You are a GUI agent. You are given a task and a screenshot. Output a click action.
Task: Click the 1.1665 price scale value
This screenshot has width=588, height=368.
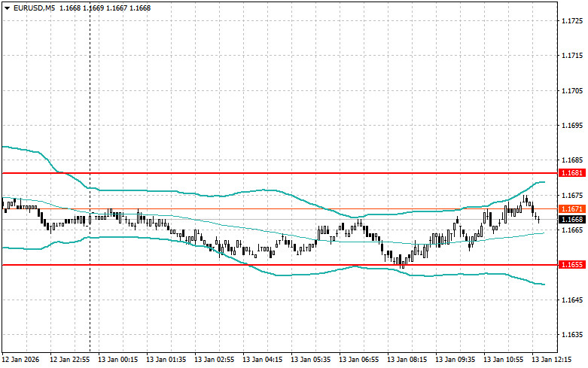coord(572,230)
